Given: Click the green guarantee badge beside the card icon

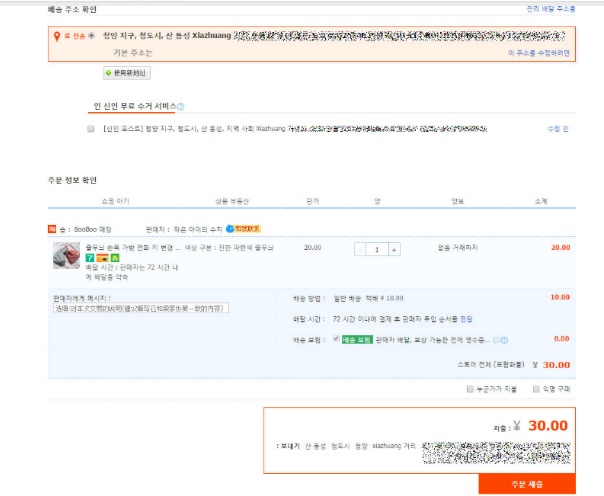Looking at the screenshot, I should (115, 258).
